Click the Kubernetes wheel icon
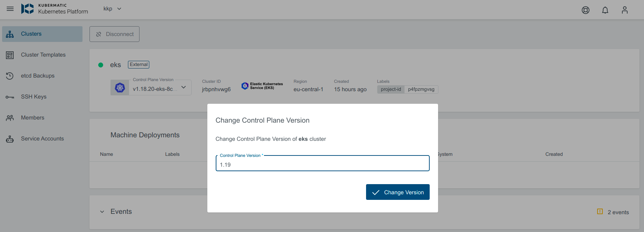 [x=120, y=88]
